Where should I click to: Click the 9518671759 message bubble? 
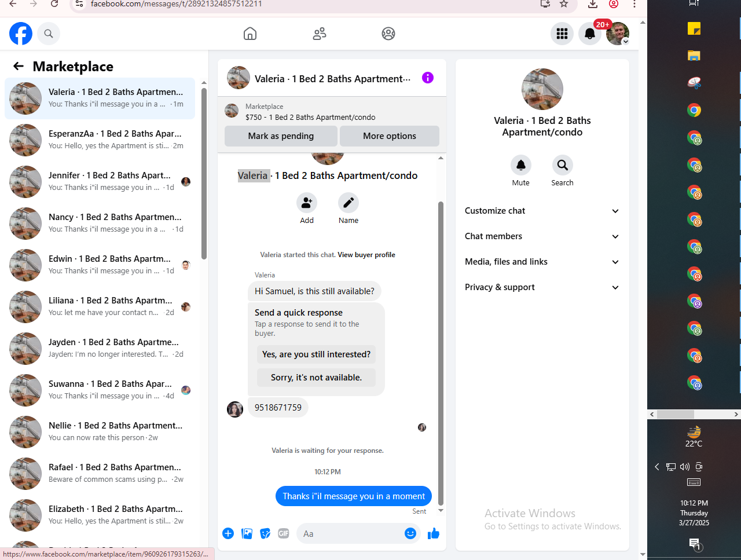[278, 408]
